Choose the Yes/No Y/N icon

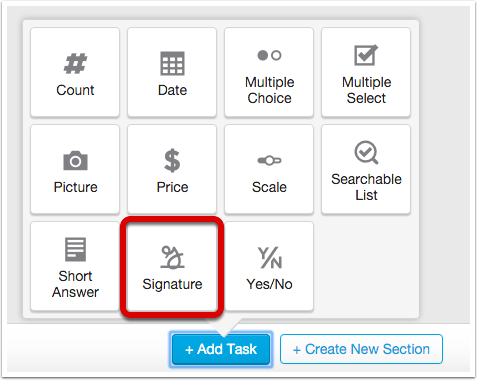269,257
